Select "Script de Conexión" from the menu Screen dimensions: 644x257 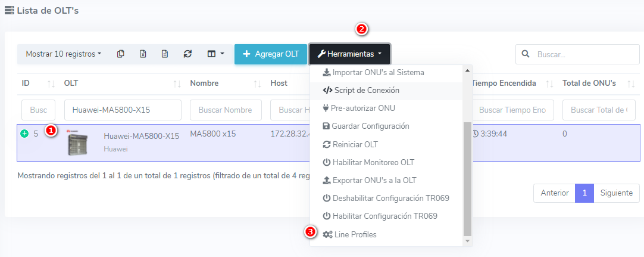coord(366,91)
